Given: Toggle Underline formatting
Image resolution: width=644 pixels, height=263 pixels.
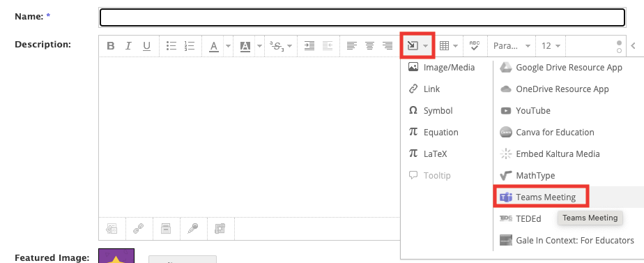Looking at the screenshot, I should point(146,46).
